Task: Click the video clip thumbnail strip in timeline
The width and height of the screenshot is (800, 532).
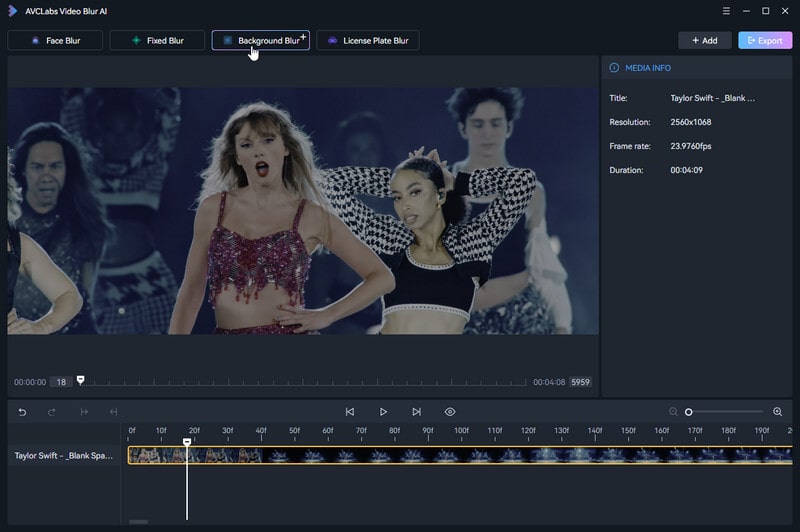Action: pyautogui.click(x=460, y=455)
